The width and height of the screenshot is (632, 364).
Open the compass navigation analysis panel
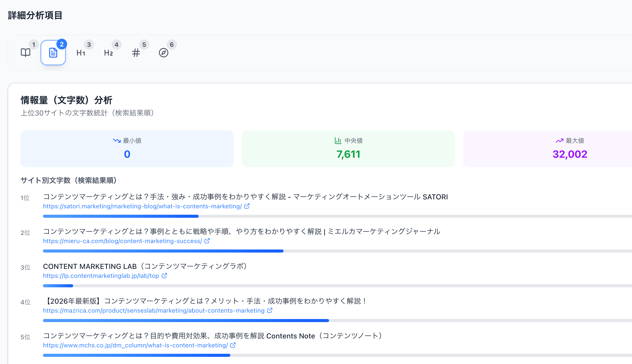[164, 53]
